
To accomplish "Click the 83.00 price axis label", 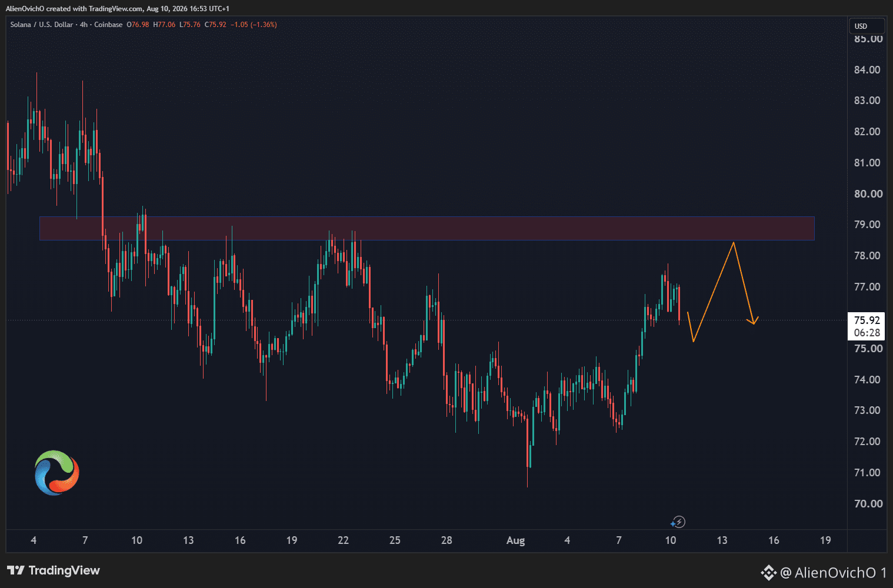I will (867, 101).
